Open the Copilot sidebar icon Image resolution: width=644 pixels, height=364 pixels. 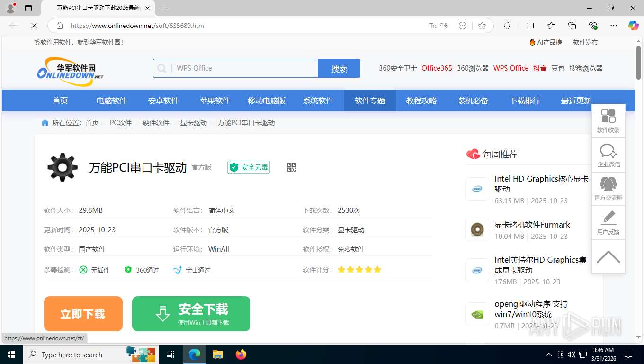634,26
